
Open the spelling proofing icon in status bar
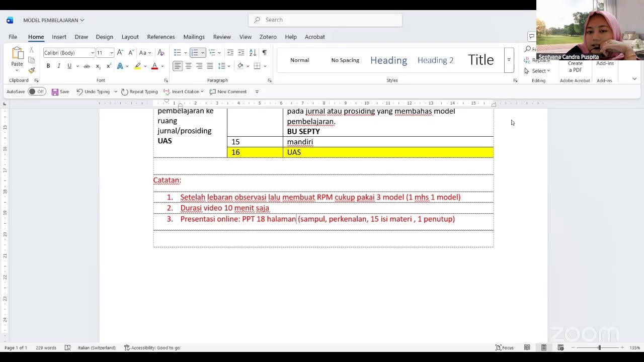coord(68,347)
